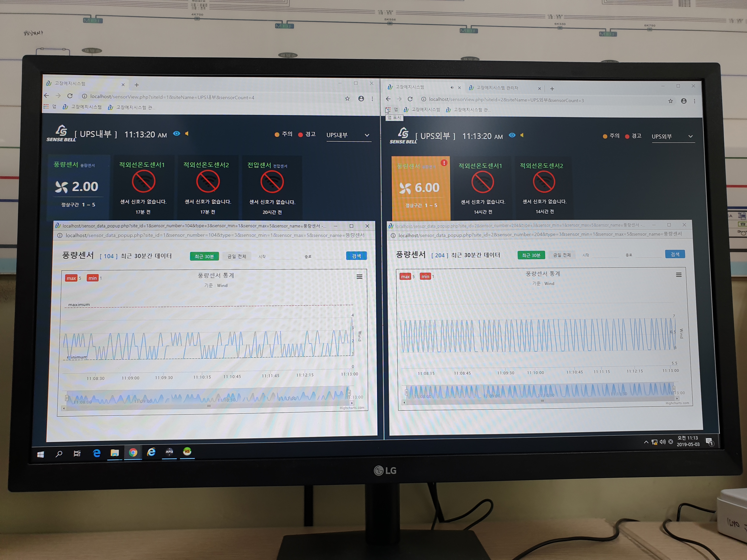
Task: Toggle the speaker icon in UPS외부 header
Action: [x=522, y=135]
